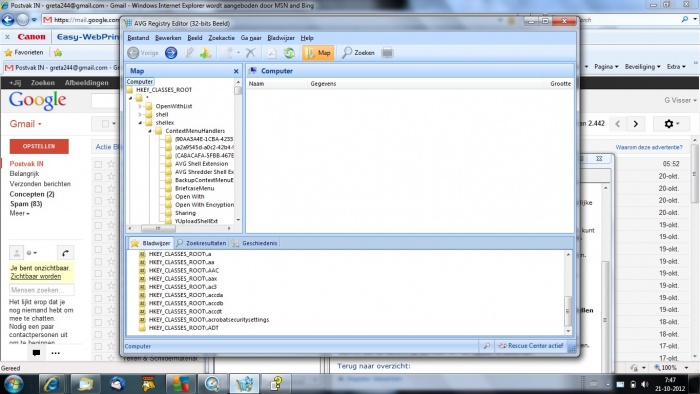
Task: Select BriefcaseMenu key in tree
Action: 194,188
